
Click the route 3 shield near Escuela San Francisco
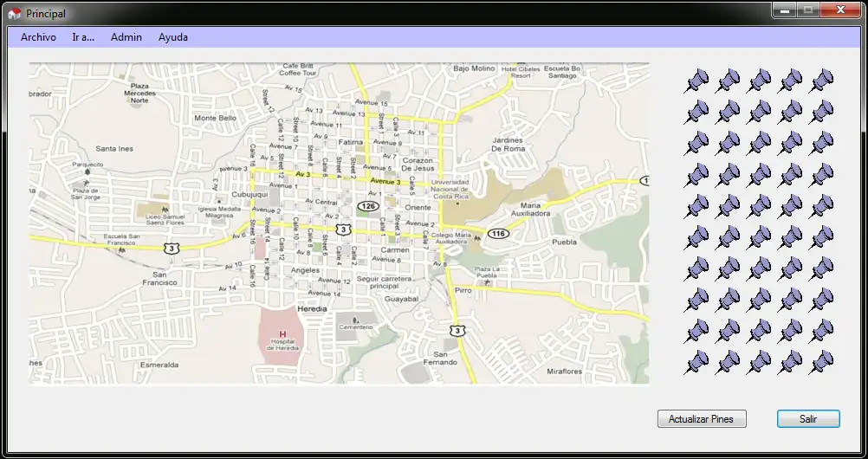(x=172, y=248)
